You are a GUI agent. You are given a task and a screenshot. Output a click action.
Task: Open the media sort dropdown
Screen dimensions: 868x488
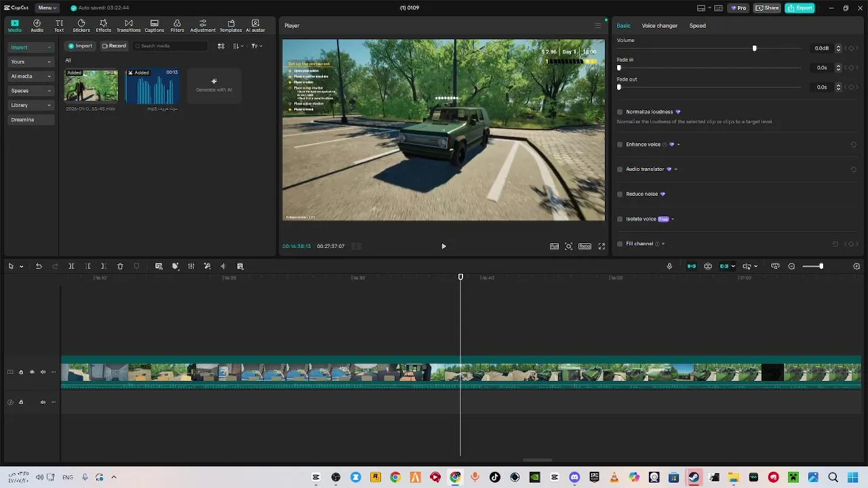pos(237,46)
